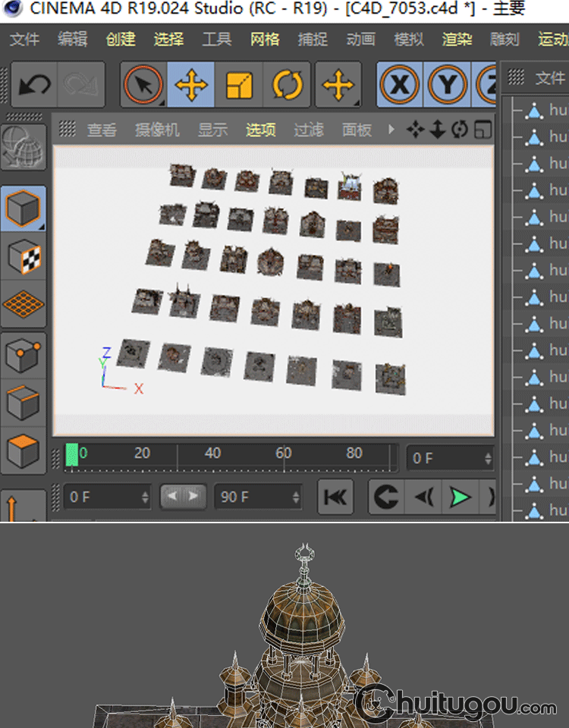Viewport: 569px width, 728px height.
Task: Open the viewport 摄像机 menu
Action: coord(157,130)
